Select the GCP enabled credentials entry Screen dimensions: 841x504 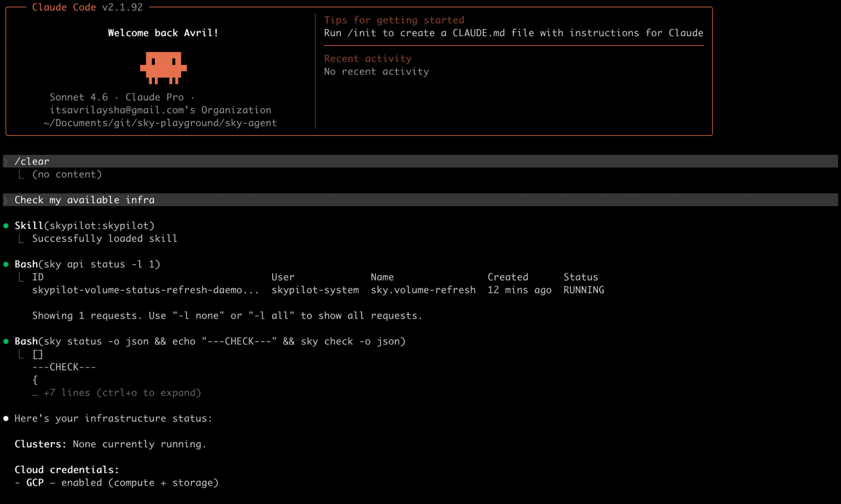116,483
